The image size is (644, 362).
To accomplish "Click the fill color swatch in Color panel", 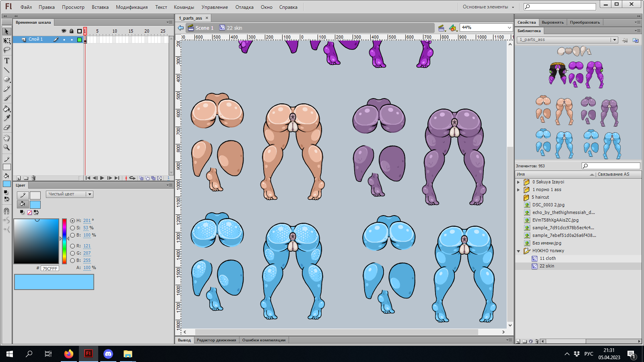I will tap(35, 204).
